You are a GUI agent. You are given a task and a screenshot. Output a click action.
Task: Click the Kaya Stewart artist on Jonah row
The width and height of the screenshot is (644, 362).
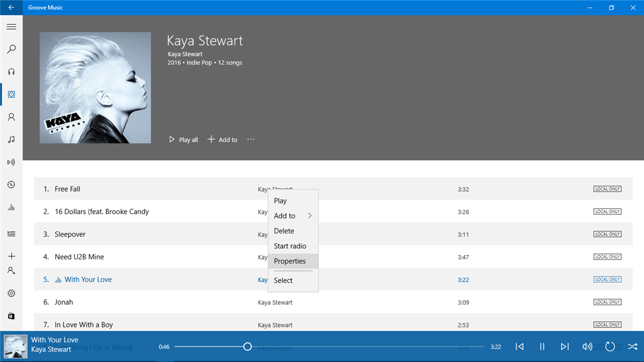tap(275, 302)
